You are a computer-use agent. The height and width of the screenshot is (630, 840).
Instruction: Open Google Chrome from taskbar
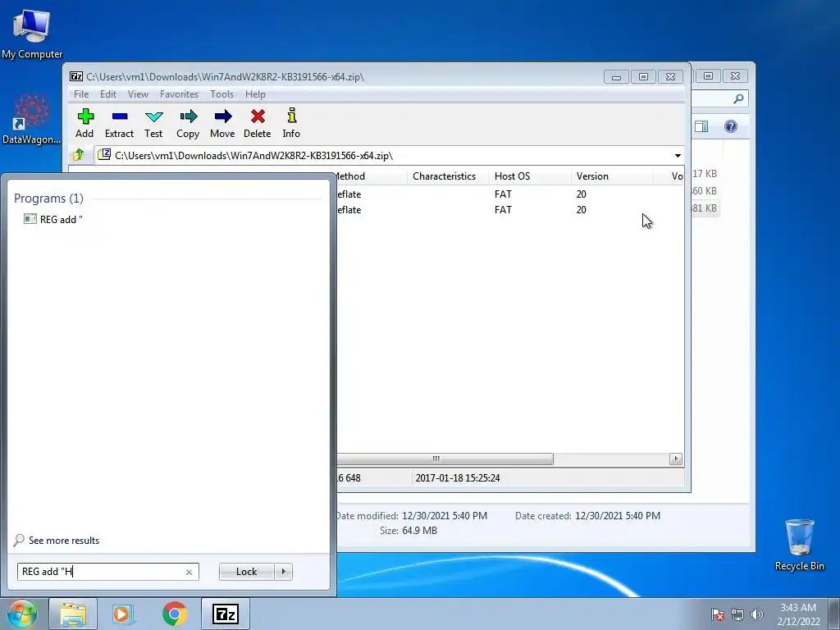(x=174, y=614)
